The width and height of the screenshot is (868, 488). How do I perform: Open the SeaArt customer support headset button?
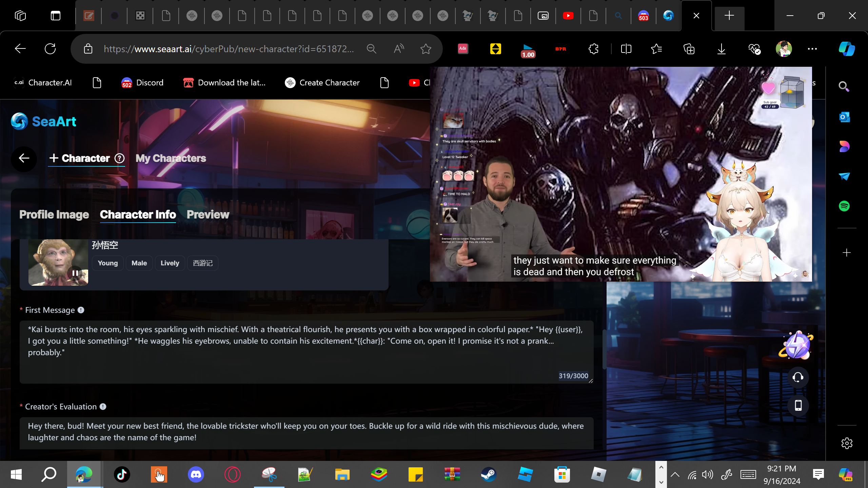pyautogui.click(x=798, y=377)
